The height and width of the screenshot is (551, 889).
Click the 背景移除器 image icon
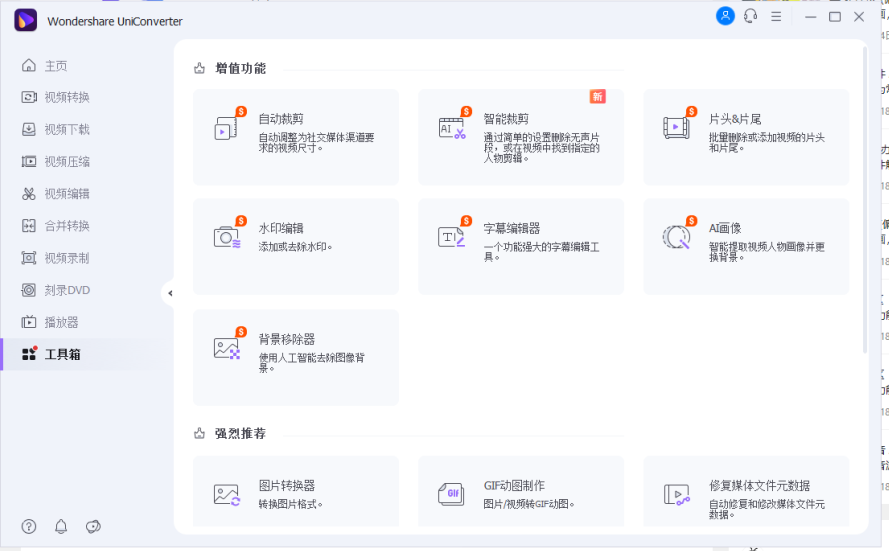tap(226, 348)
